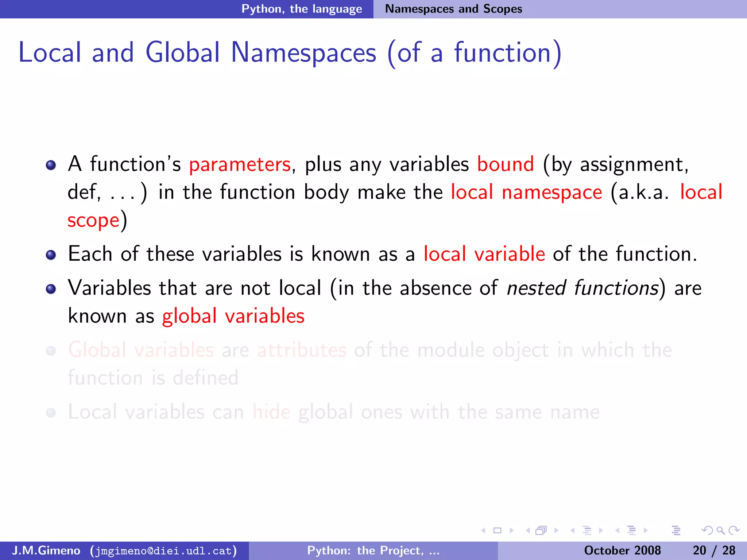Go to next section arrow
747x560 pixels.
(x=646, y=530)
